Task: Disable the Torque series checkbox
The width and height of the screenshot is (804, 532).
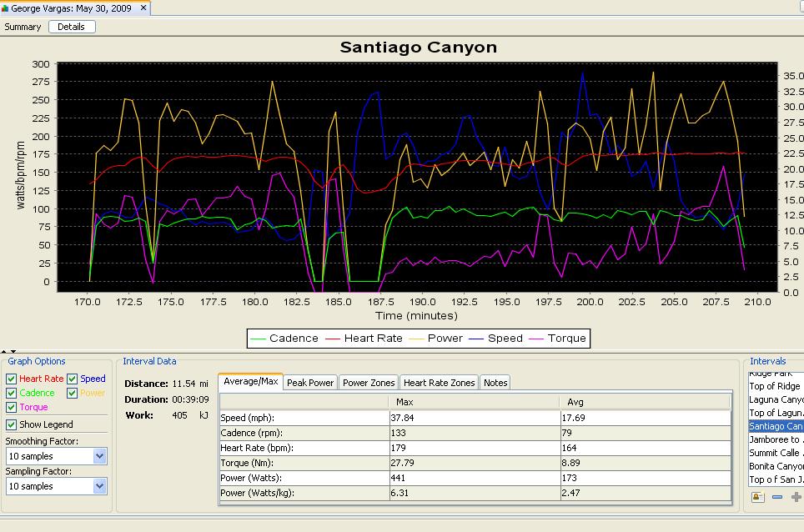Action: (11, 407)
